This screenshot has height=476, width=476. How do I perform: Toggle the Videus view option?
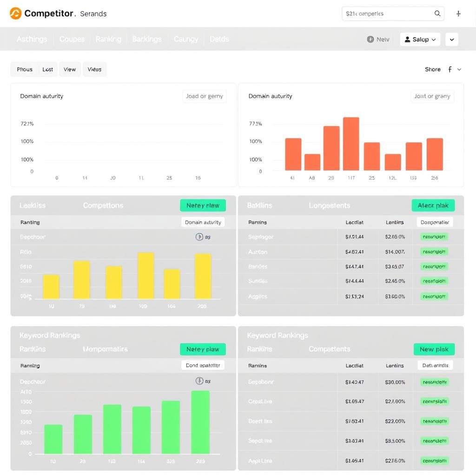[94, 69]
